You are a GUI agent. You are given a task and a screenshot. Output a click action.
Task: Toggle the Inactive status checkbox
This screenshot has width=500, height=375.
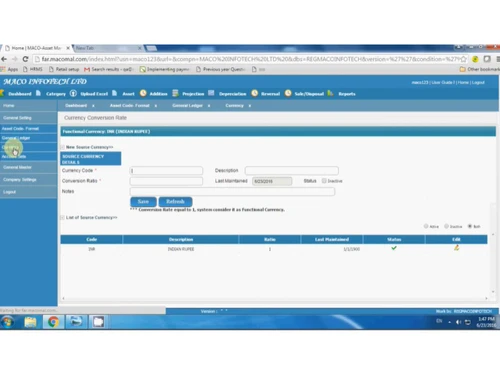(x=324, y=181)
